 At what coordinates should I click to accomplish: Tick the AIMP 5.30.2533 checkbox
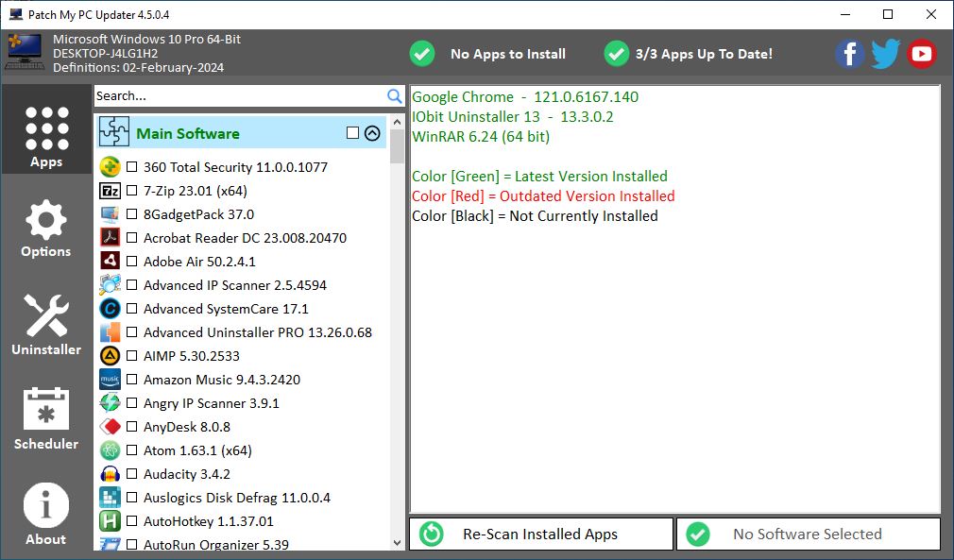point(131,356)
